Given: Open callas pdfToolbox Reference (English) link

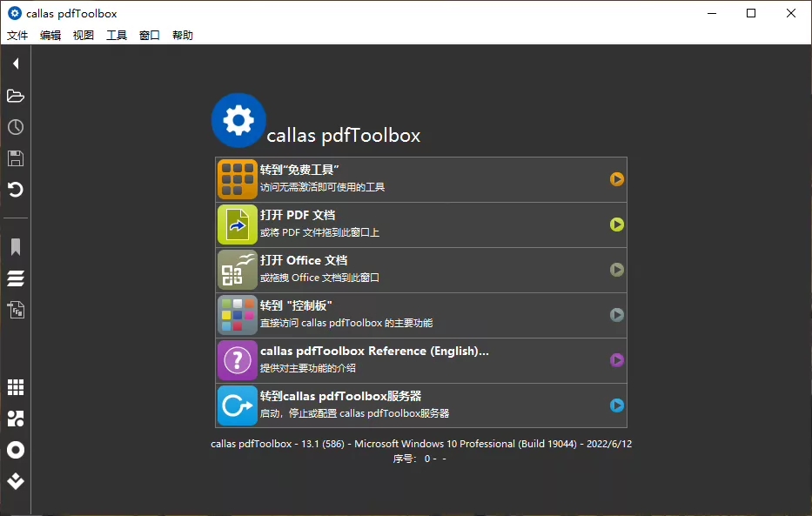Looking at the screenshot, I should 421,360.
